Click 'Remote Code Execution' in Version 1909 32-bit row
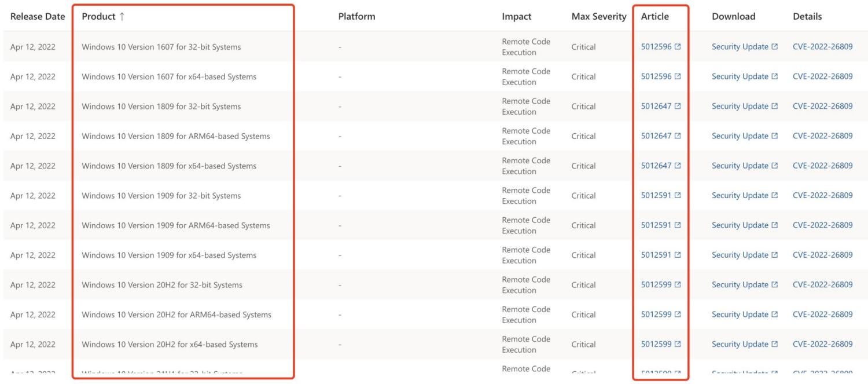Viewport: 868px width, 384px height. (526, 196)
